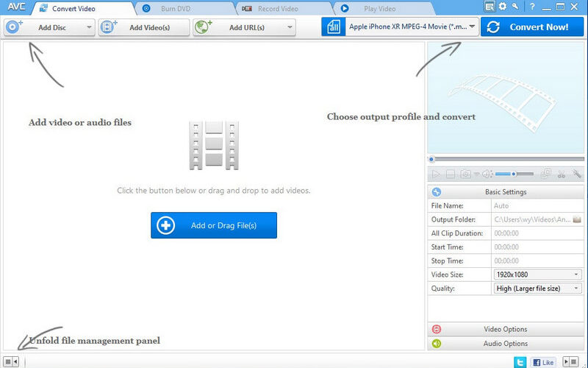The width and height of the screenshot is (588, 368).
Task: Unfold the file management panel toggle
Action: pos(11,361)
